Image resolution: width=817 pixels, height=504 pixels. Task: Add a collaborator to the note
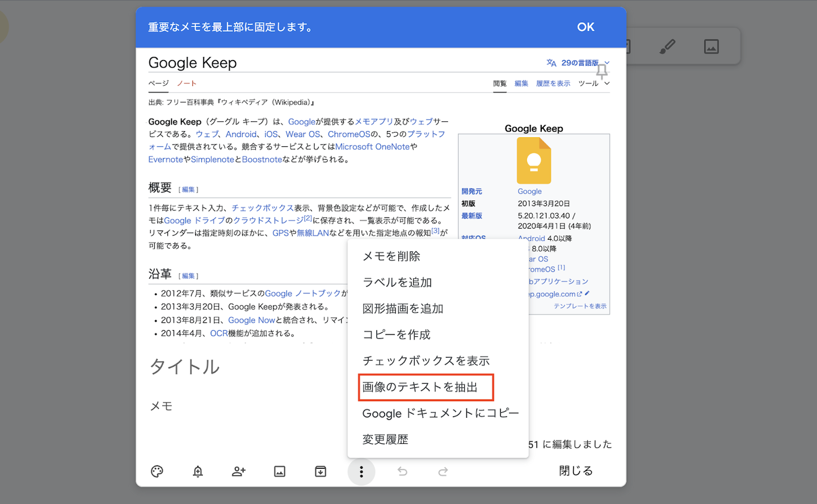coord(239,471)
